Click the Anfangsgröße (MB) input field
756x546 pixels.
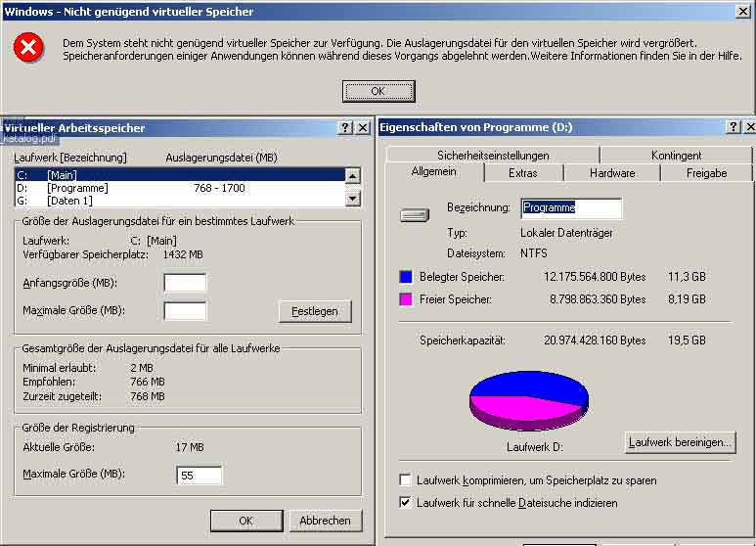[x=185, y=283]
